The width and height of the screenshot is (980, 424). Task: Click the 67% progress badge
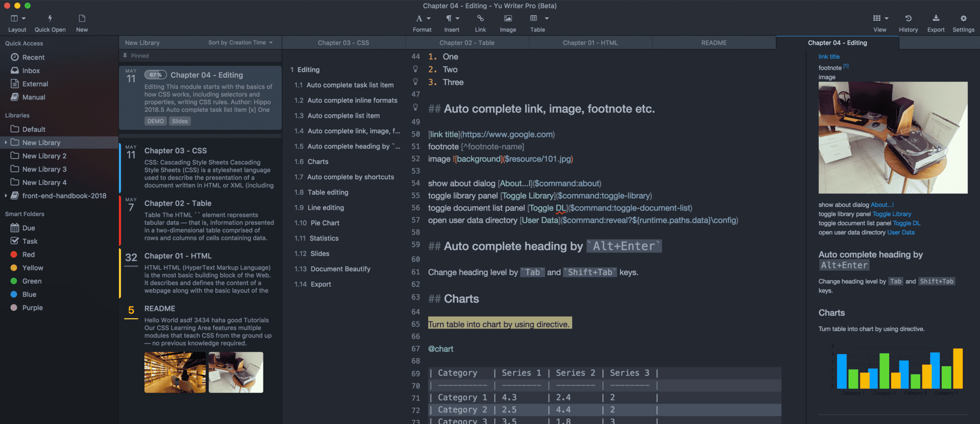click(156, 75)
